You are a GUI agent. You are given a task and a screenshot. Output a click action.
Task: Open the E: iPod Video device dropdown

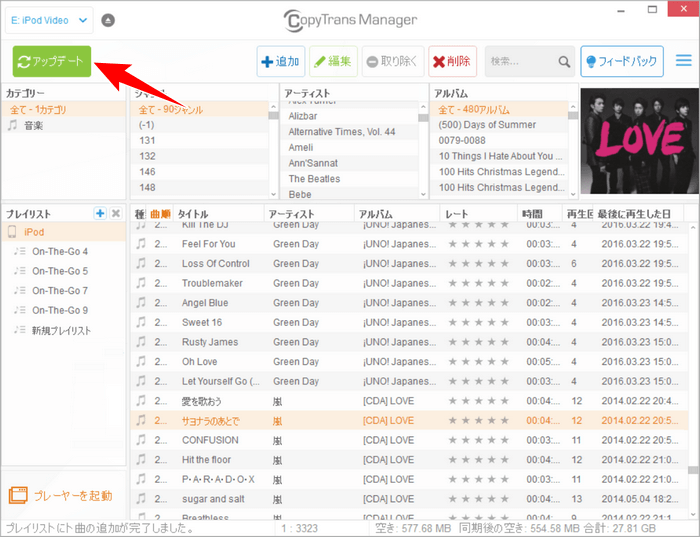[49, 21]
